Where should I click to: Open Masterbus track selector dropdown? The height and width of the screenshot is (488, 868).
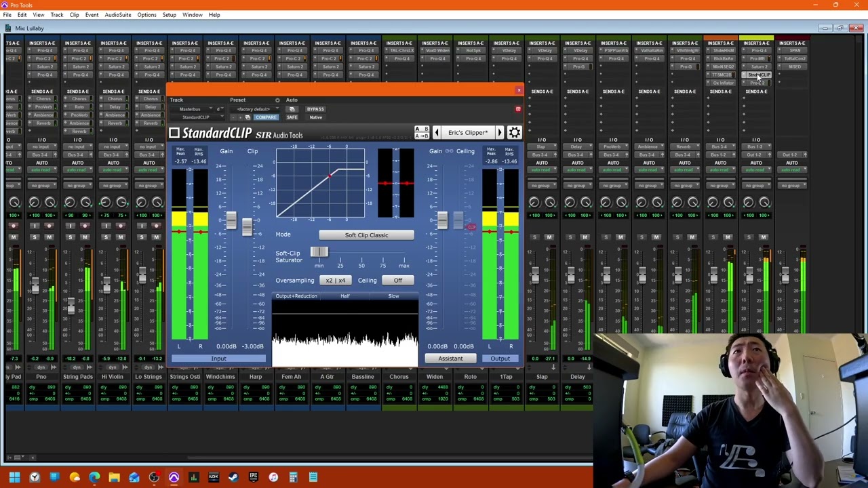(x=191, y=109)
